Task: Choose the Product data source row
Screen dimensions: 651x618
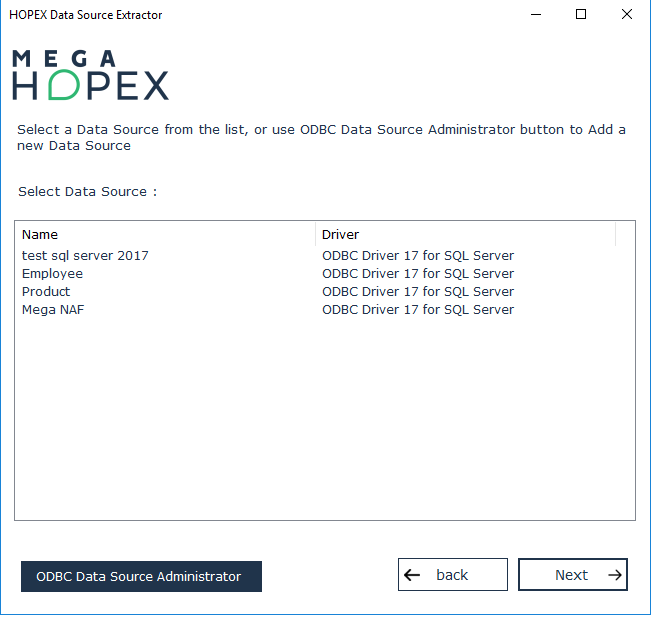Action: [x=46, y=292]
